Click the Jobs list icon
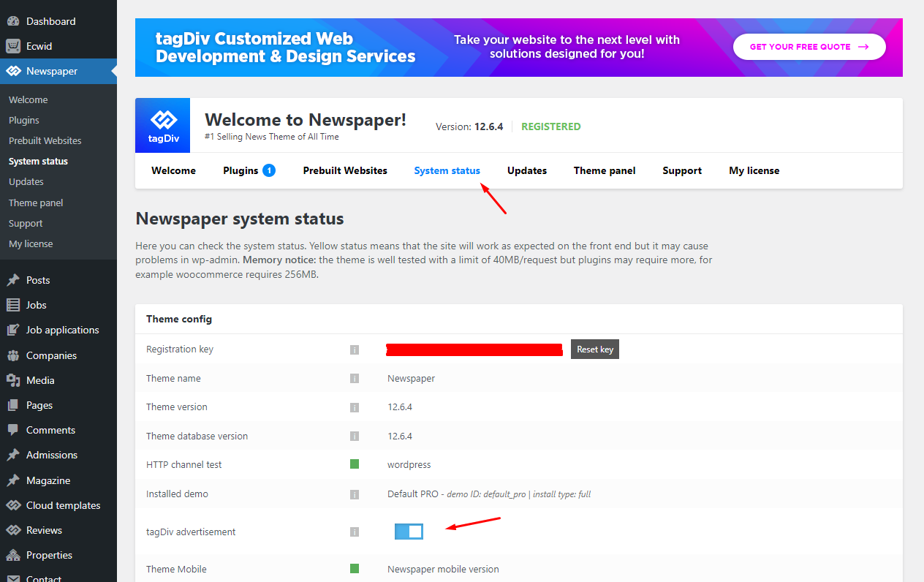The width and height of the screenshot is (924, 582). tap(13, 305)
